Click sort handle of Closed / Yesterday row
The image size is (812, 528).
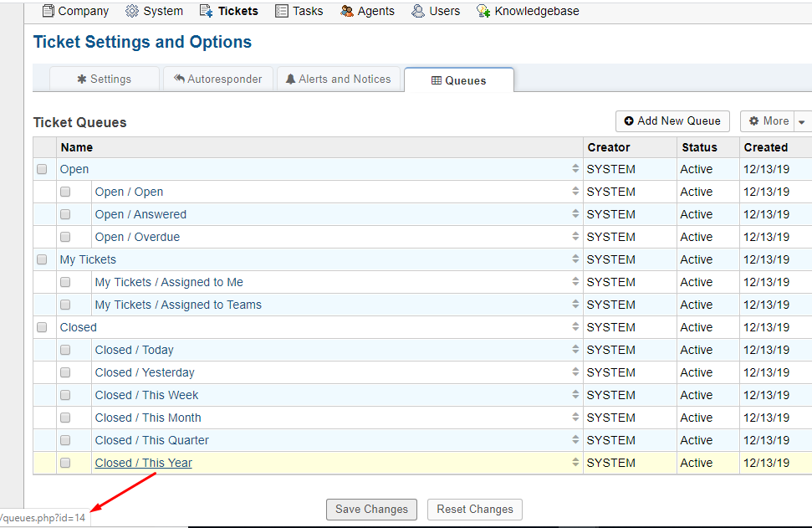point(575,372)
